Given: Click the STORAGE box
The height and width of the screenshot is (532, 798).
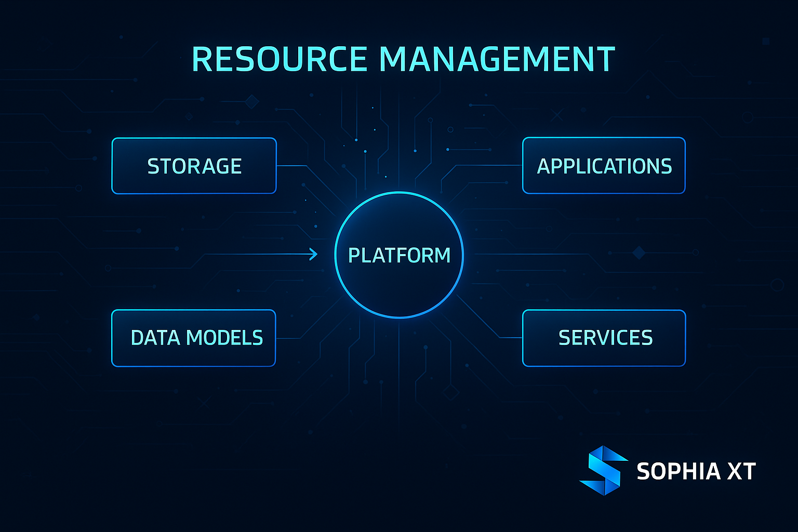Looking at the screenshot, I should 194,166.
